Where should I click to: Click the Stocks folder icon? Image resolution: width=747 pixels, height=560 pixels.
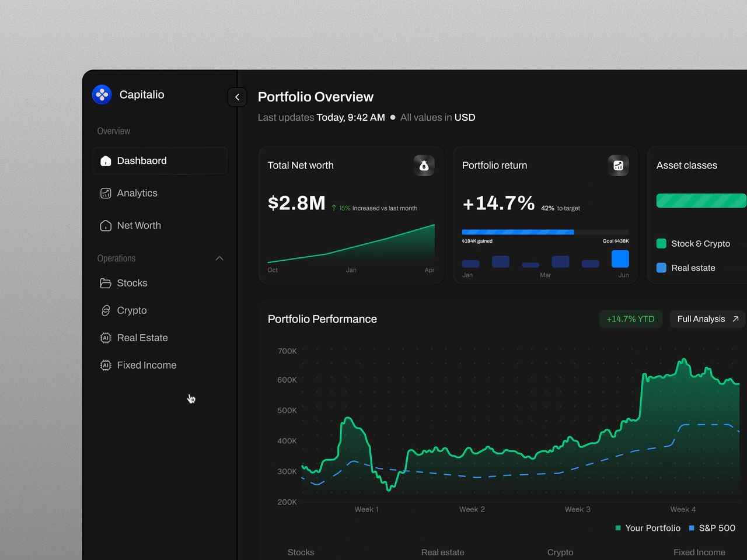tap(106, 283)
